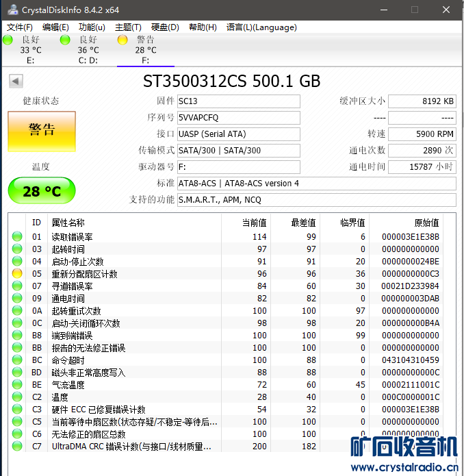Click the ID column header
464x476 pixels.
[x=36, y=223]
